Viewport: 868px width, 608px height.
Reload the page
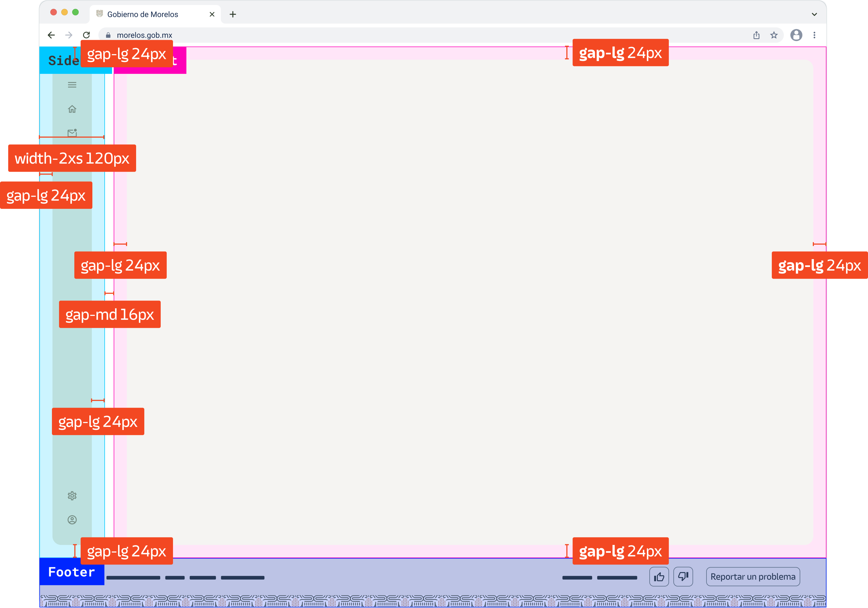pos(87,35)
